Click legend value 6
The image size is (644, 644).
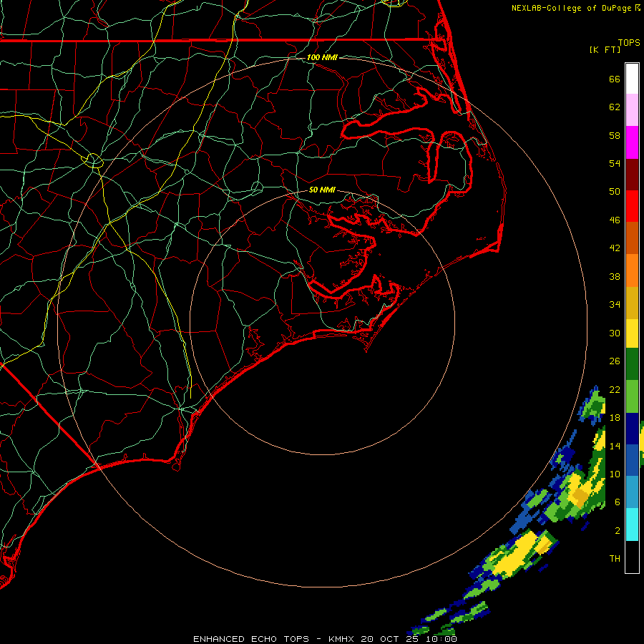(x=618, y=502)
